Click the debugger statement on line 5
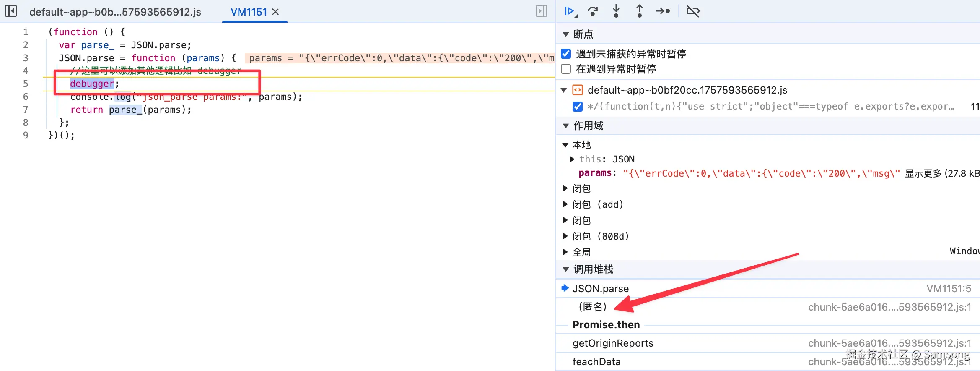Image resolution: width=980 pixels, height=371 pixels. point(92,84)
